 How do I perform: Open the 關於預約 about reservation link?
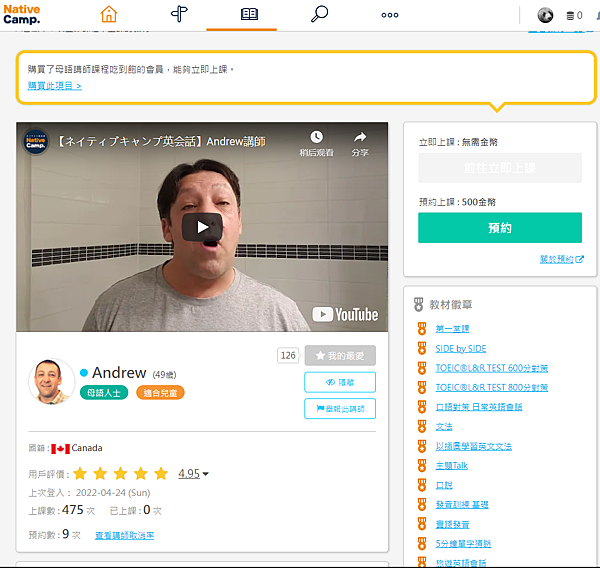561,259
